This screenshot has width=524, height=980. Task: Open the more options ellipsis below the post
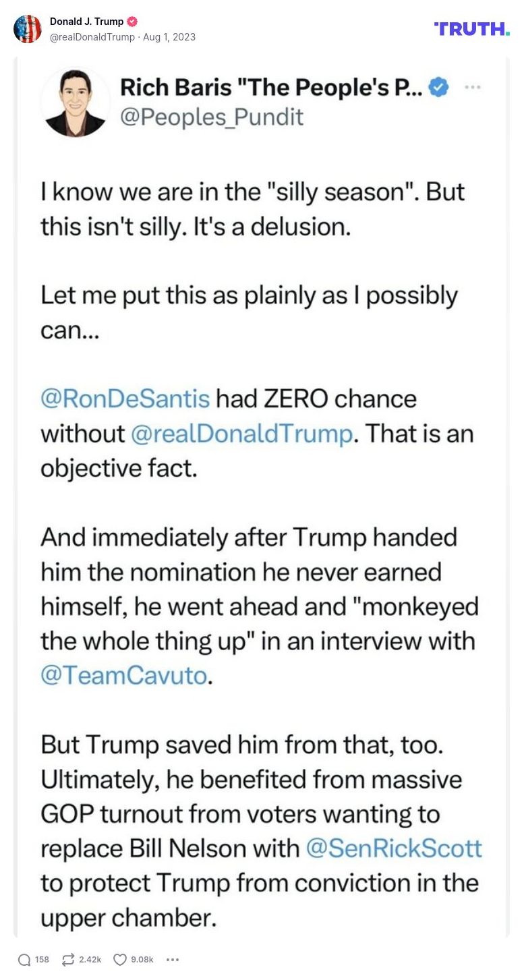[173, 959]
